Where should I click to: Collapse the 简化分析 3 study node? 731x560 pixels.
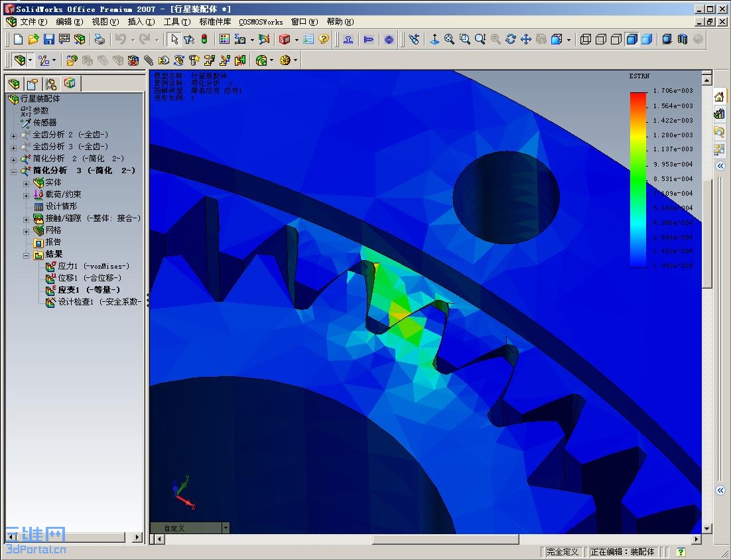pyautogui.click(x=13, y=172)
